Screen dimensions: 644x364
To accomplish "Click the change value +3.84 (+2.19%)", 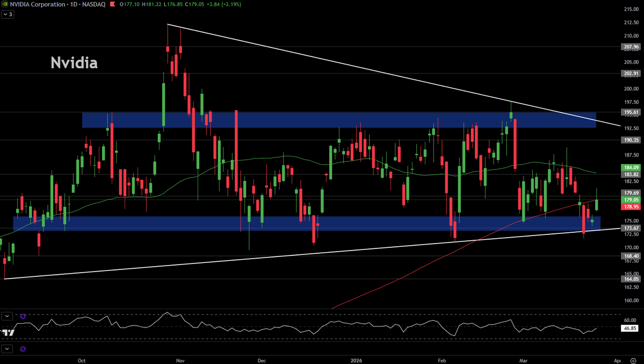I will click(x=225, y=4).
